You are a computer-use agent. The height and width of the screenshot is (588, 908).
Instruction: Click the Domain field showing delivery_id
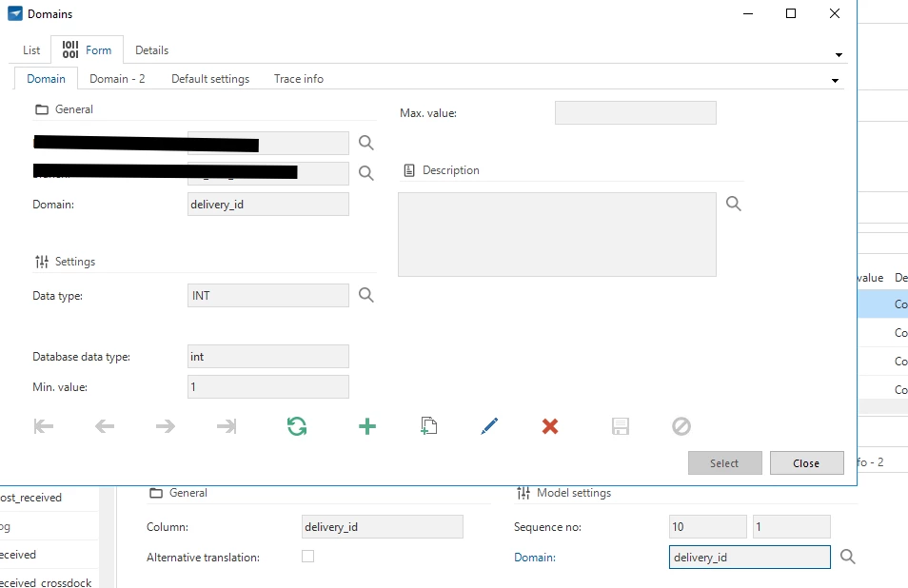pos(268,205)
